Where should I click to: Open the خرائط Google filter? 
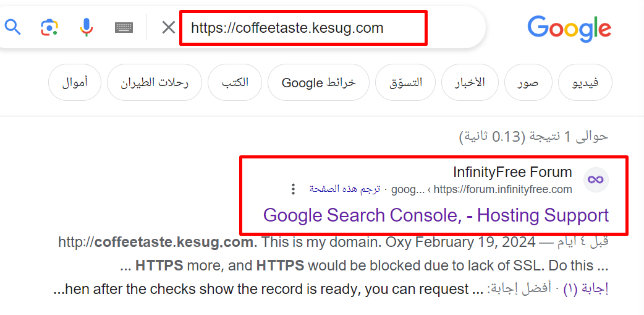pyautogui.click(x=319, y=82)
